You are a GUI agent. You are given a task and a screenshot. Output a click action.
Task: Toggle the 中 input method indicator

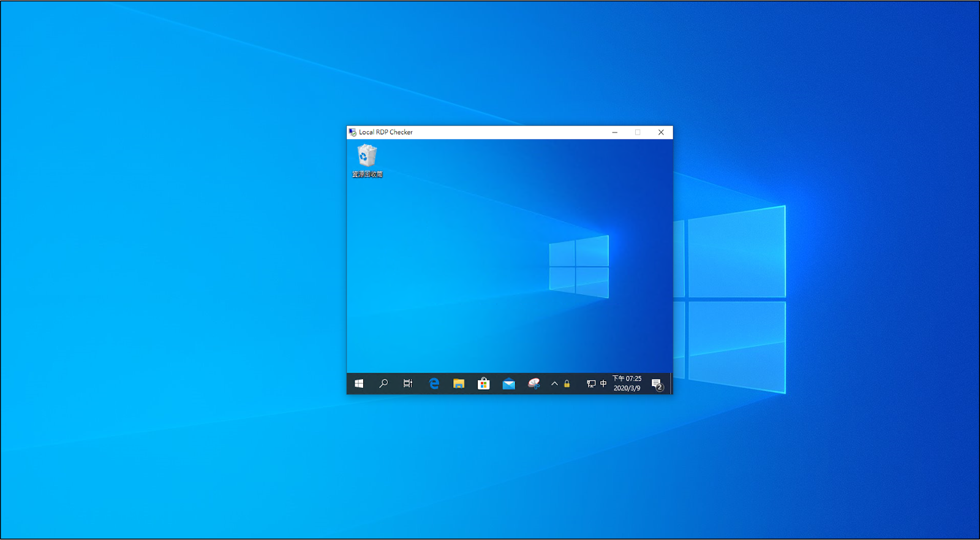(x=603, y=384)
